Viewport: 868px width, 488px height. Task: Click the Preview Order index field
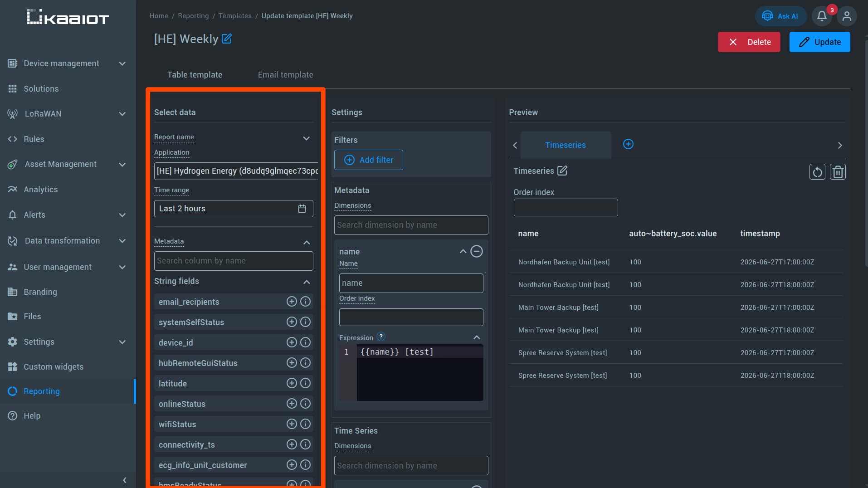566,207
